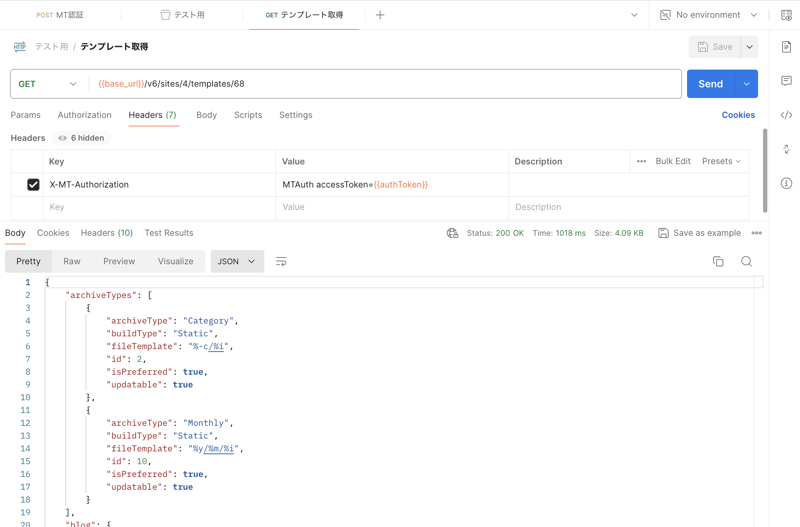Open the Cookies link

click(738, 115)
